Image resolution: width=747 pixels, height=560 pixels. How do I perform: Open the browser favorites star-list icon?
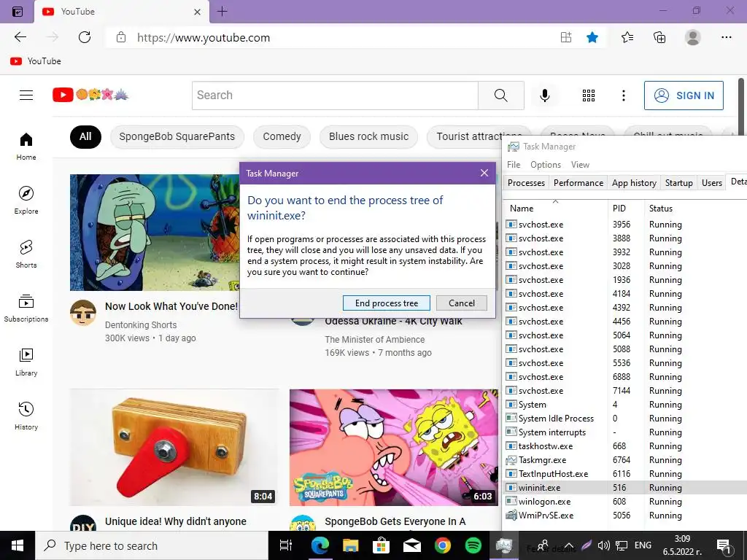click(627, 37)
